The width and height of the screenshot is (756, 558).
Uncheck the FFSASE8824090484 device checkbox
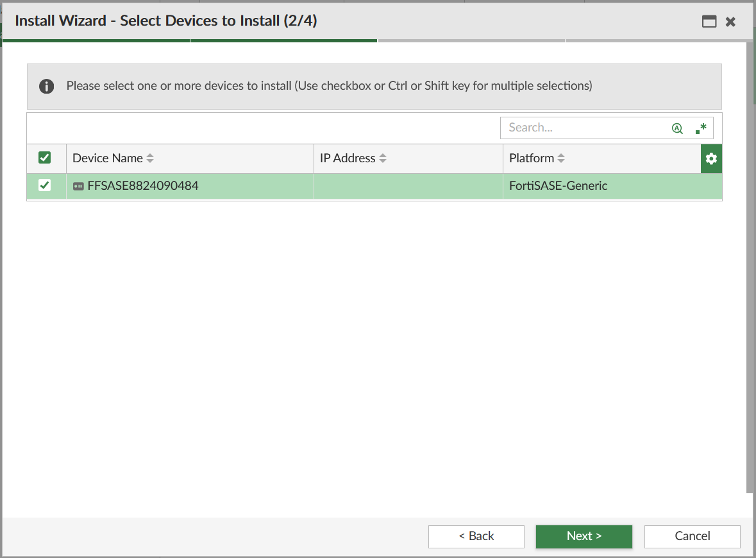(44, 185)
